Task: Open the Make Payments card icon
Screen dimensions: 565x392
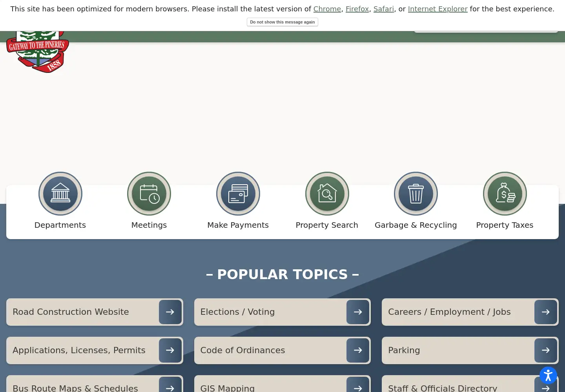Action: click(238, 194)
